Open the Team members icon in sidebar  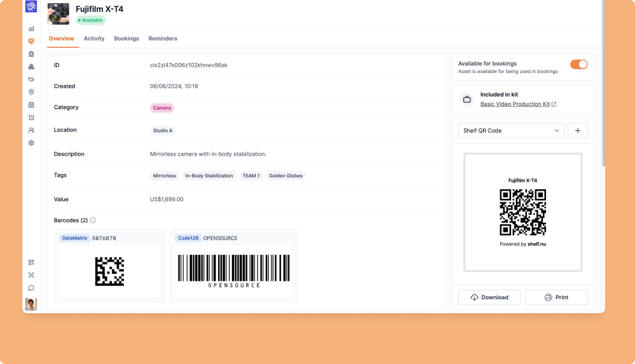[31, 130]
